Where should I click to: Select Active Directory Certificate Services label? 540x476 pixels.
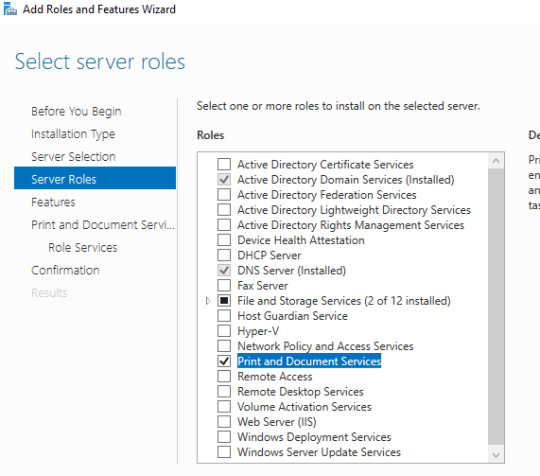click(x=325, y=164)
